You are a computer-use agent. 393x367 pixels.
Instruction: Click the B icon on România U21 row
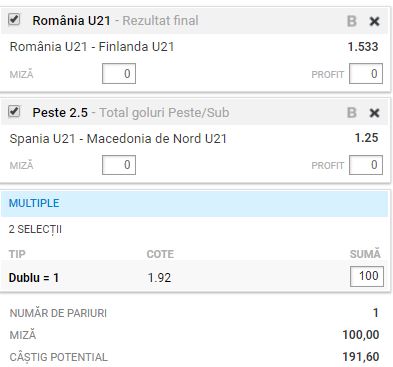(x=352, y=21)
